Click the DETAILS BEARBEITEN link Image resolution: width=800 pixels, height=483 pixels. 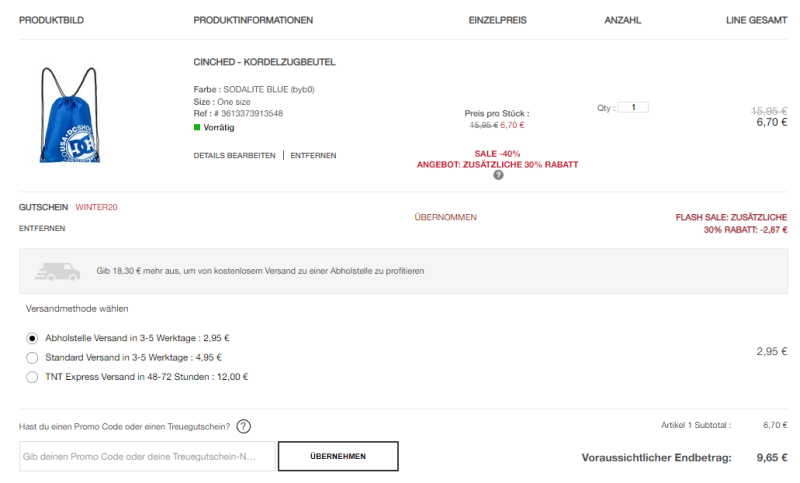tap(234, 156)
